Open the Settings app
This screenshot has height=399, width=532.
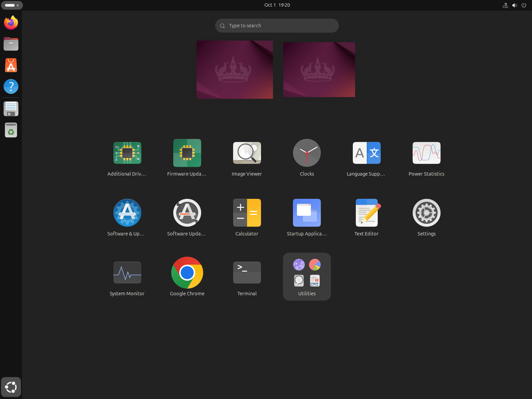click(426, 213)
